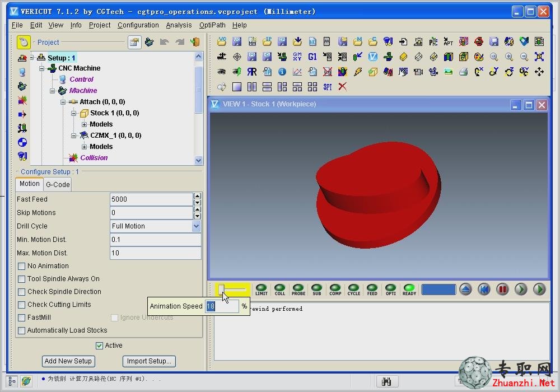Click the MM file toolbar icon

(252, 41)
